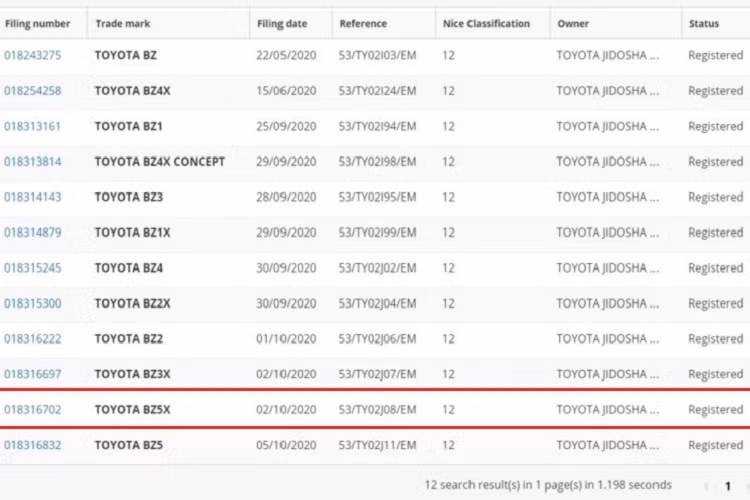Sort by Trade mark column header
This screenshot has width=750, height=500.
[123, 23]
